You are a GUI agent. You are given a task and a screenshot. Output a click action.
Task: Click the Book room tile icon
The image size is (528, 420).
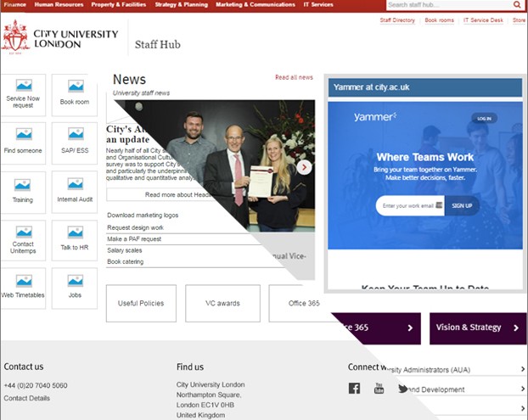point(76,86)
